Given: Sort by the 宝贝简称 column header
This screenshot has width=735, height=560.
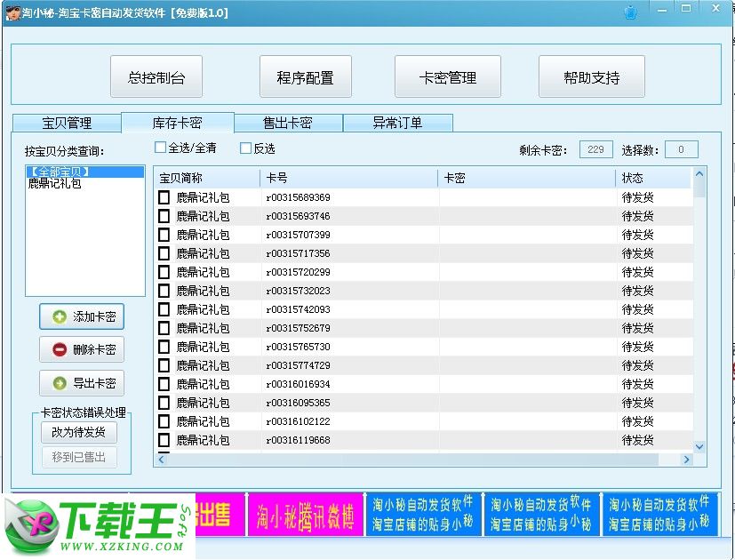Looking at the screenshot, I should point(207,178).
